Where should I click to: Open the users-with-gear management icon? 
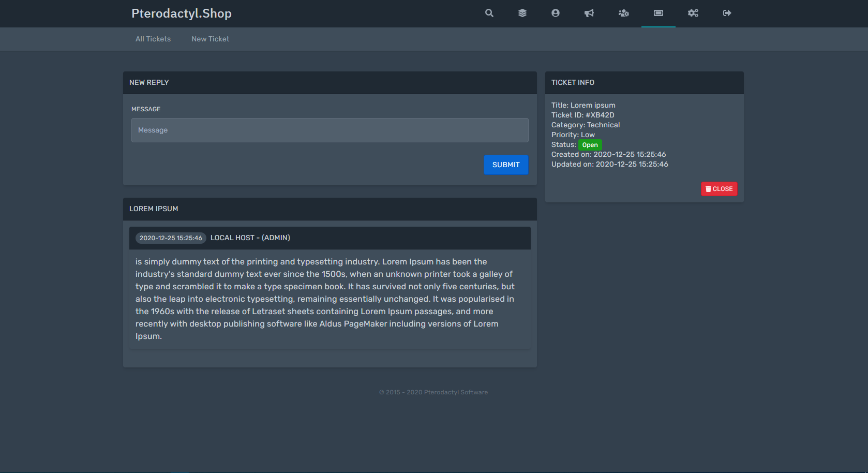pyautogui.click(x=623, y=13)
